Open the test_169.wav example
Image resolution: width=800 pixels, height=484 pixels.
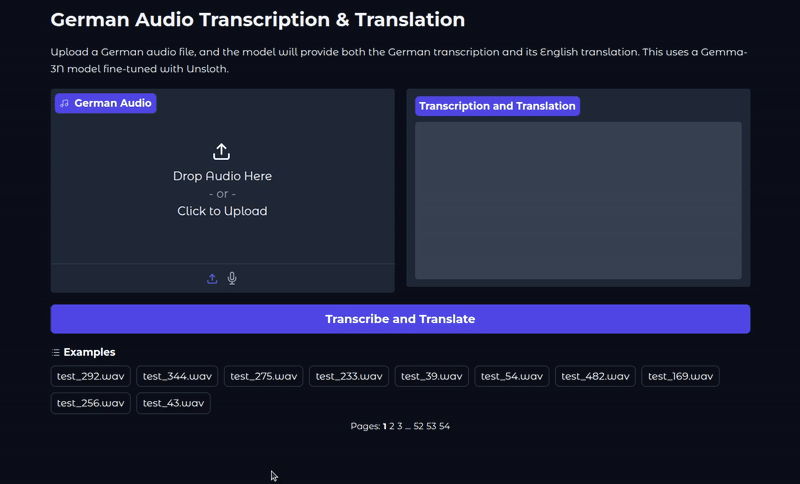pyautogui.click(x=680, y=376)
